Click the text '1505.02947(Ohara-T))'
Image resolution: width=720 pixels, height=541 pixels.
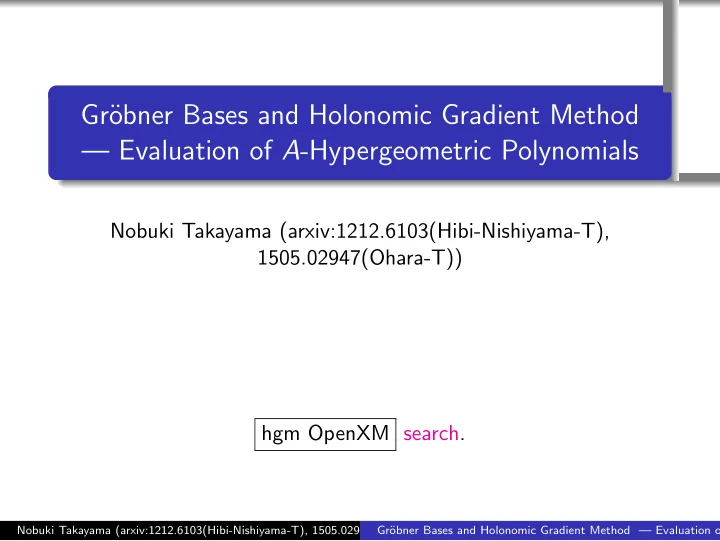(360, 258)
